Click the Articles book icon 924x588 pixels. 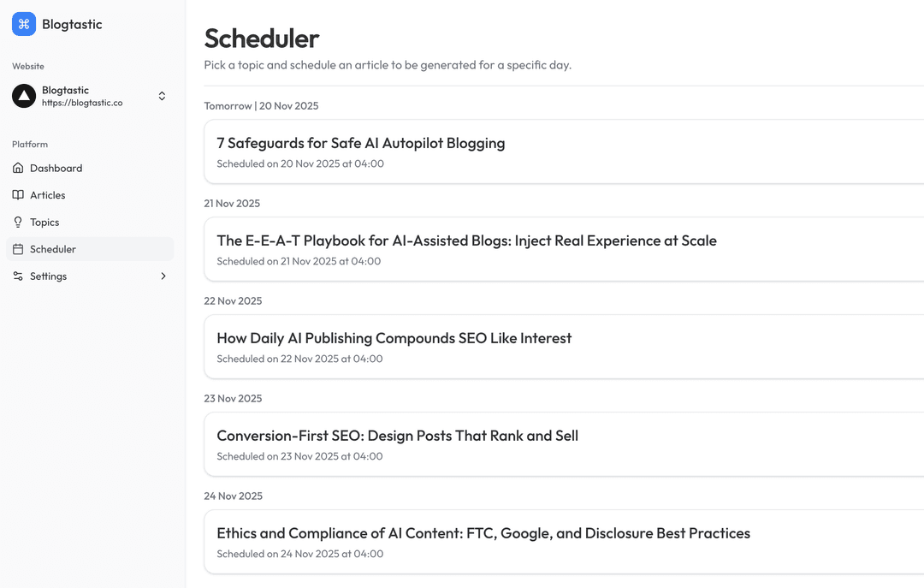click(x=18, y=195)
